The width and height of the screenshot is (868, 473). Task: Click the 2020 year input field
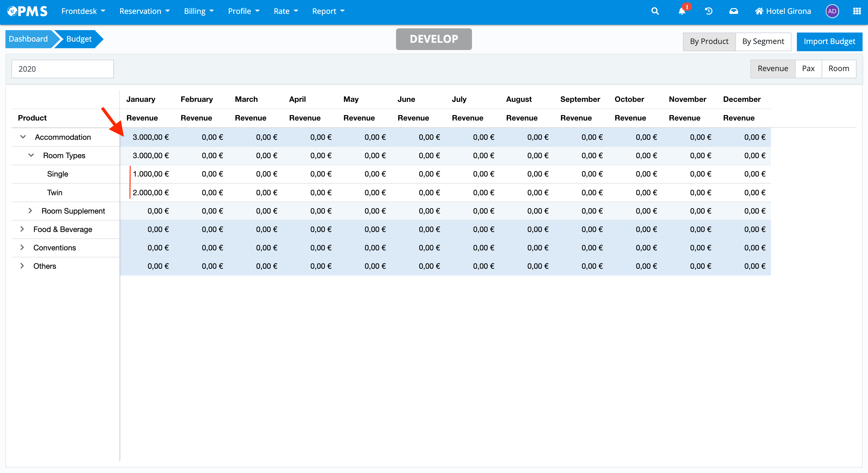63,69
